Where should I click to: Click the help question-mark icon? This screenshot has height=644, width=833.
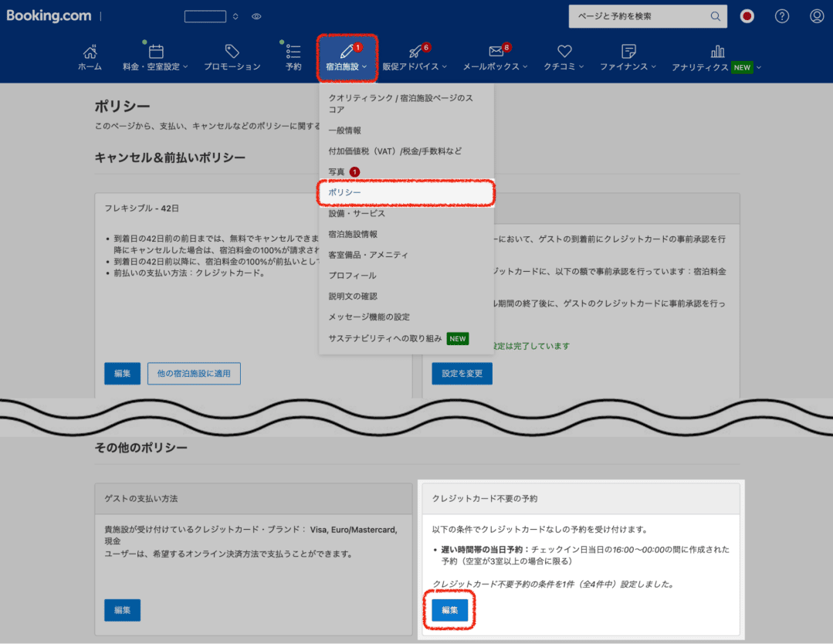pos(781,16)
